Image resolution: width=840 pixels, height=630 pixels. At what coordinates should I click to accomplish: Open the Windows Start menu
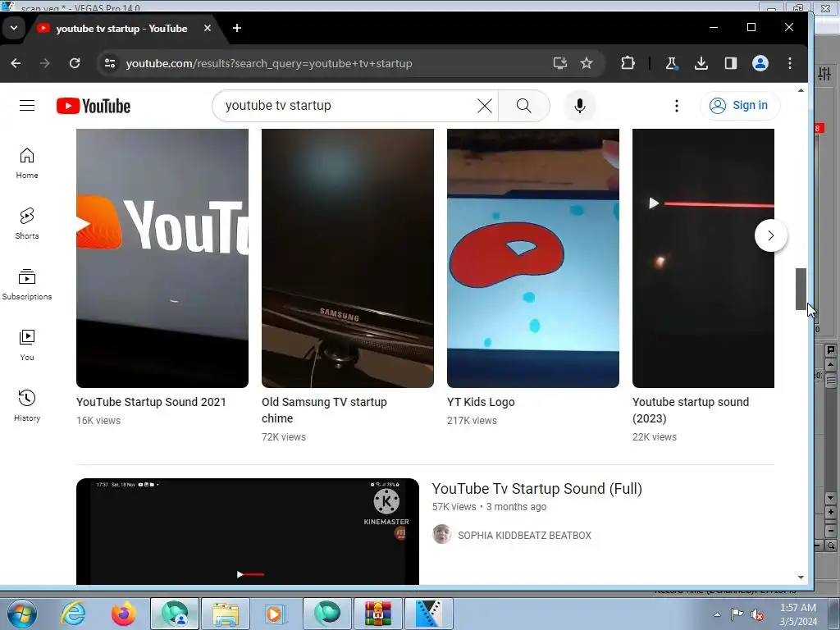click(x=22, y=614)
